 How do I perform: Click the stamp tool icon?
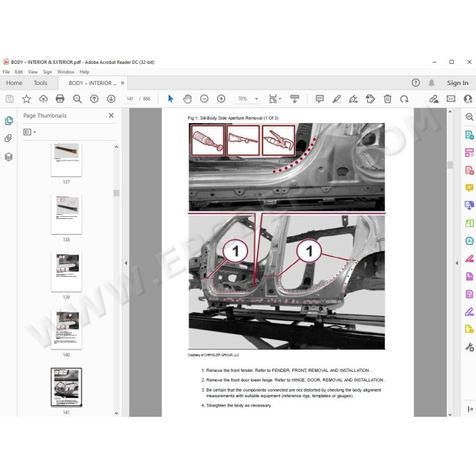pyautogui.click(x=370, y=99)
